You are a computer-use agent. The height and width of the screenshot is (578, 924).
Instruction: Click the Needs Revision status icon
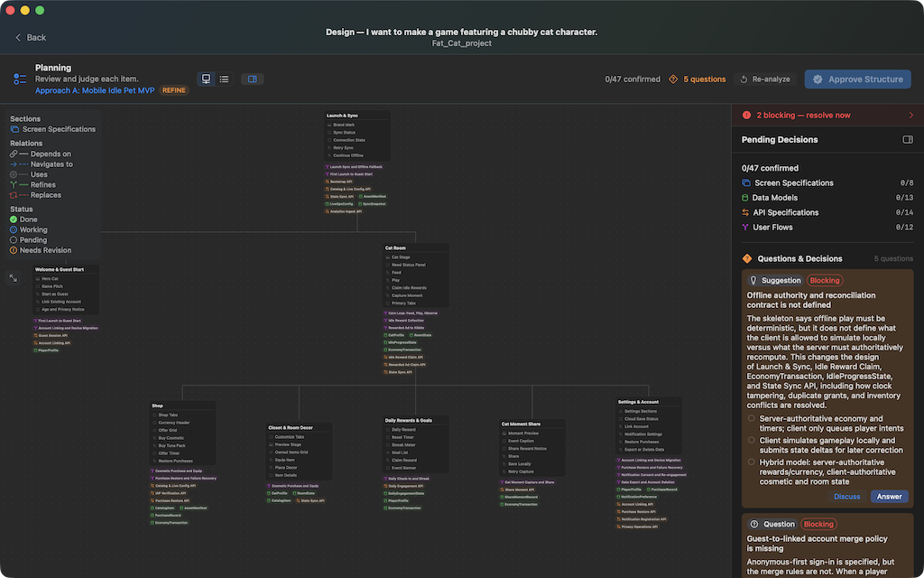tap(14, 250)
